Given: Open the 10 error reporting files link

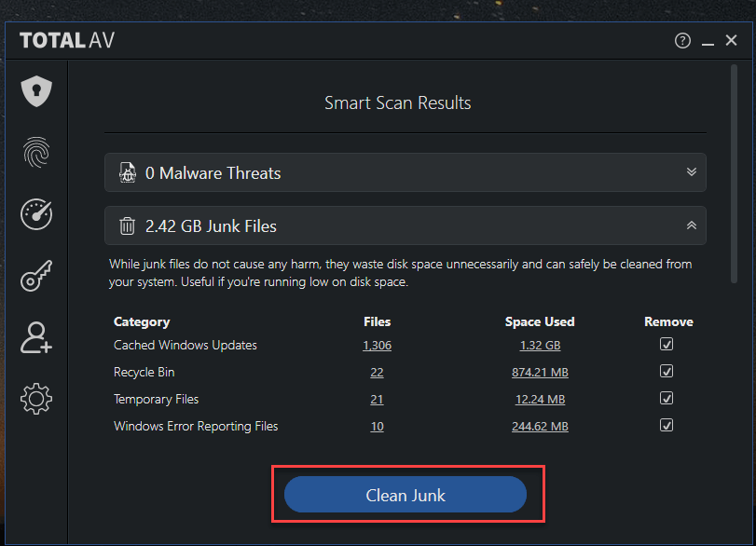Looking at the screenshot, I should [377, 427].
